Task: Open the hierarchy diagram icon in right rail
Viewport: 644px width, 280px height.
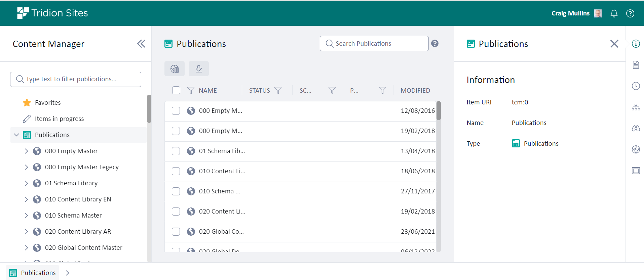Action: pos(636,107)
